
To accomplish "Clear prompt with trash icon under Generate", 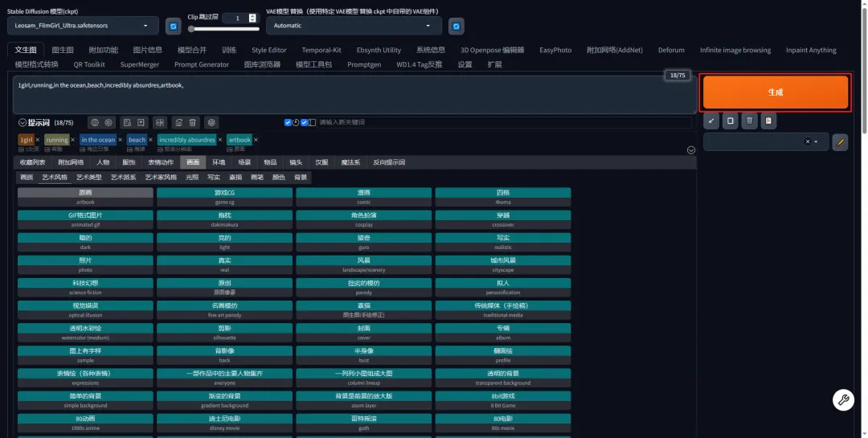I will (x=750, y=121).
